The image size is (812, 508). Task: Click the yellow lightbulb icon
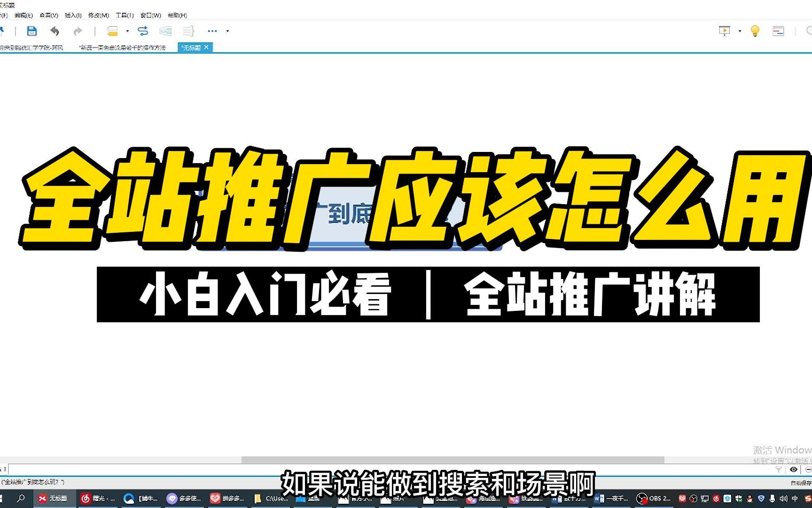755,31
